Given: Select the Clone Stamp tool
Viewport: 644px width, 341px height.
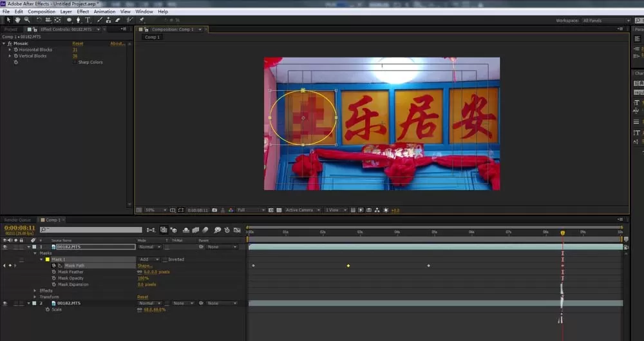Looking at the screenshot, I should click(108, 20).
